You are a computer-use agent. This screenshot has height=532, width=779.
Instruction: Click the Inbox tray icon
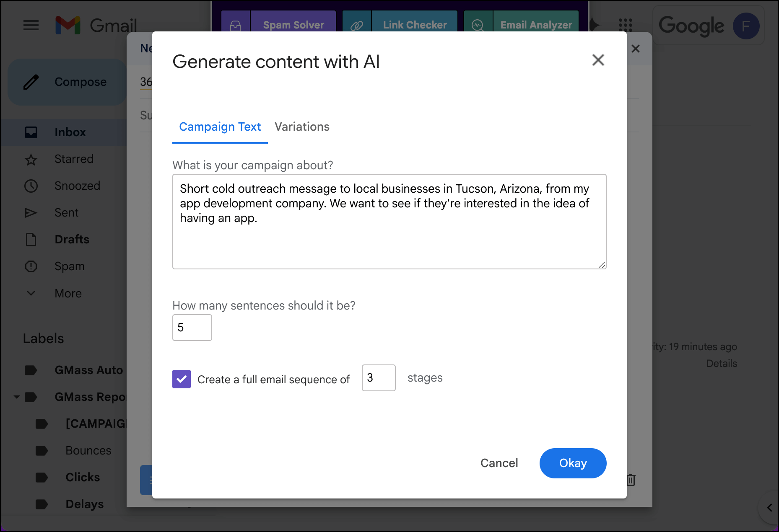coord(31,132)
